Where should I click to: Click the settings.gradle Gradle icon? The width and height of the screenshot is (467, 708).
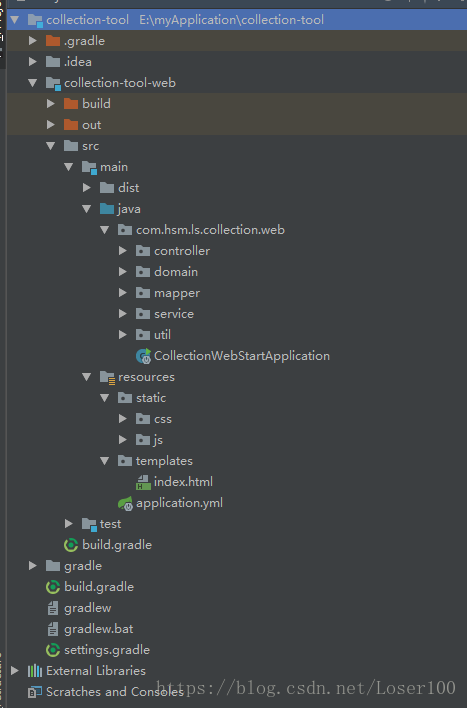(53, 650)
